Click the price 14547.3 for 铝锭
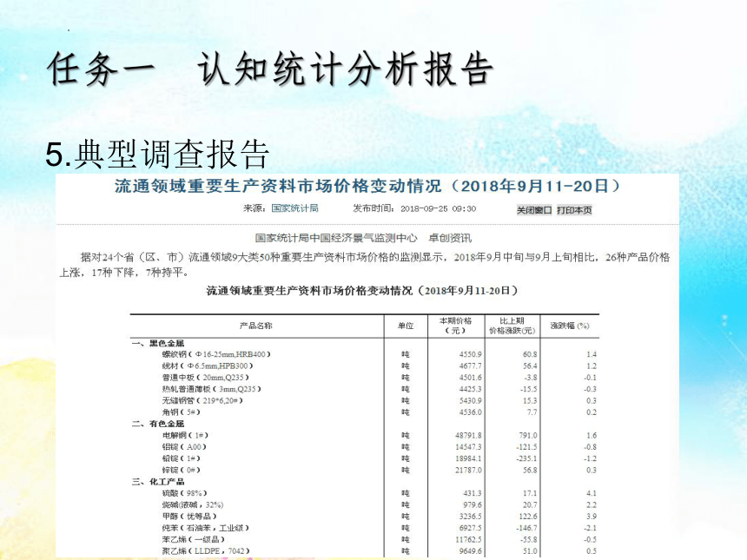 tap(468, 447)
